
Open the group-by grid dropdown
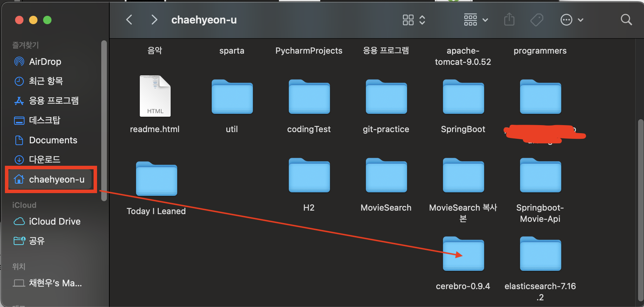(476, 20)
